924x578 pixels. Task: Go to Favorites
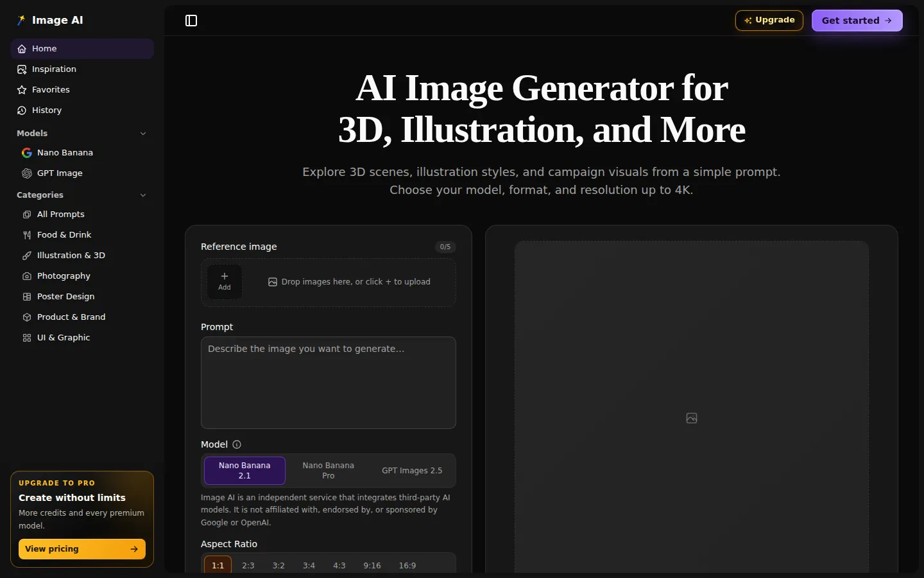tap(82, 90)
